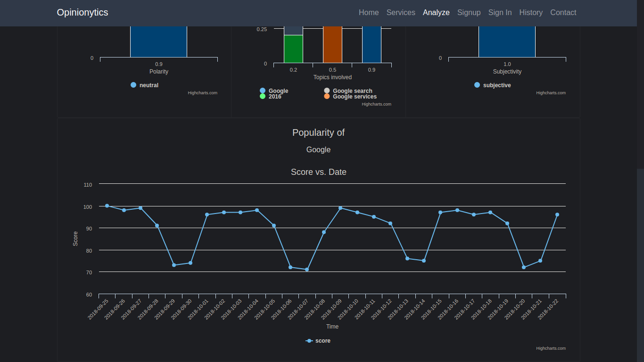
Task: Select the Analyze nav item
Action: (x=436, y=13)
